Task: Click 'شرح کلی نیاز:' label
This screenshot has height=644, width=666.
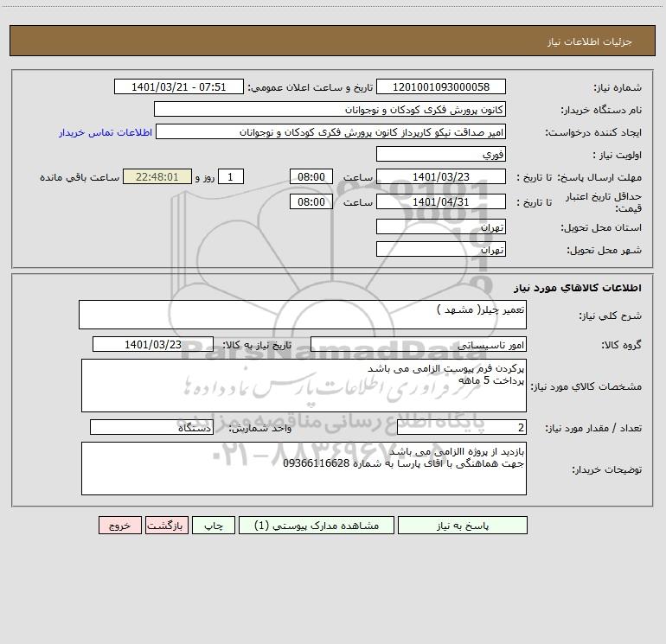Action: click(611, 316)
